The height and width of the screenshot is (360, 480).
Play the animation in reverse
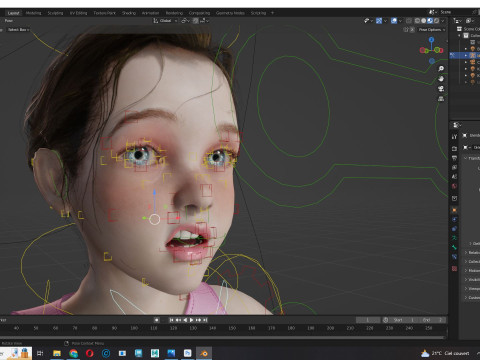coord(185,320)
